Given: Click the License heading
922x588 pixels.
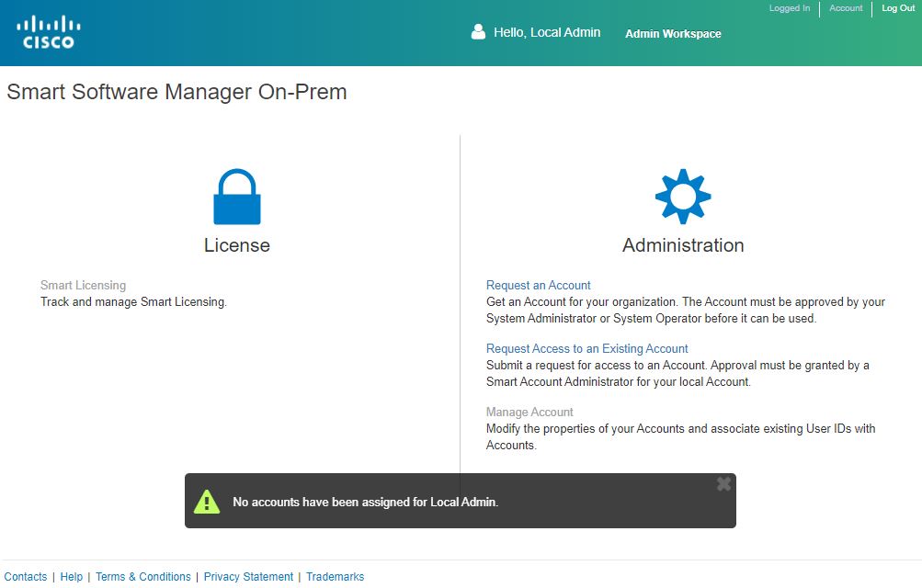Looking at the screenshot, I should pyautogui.click(x=237, y=245).
